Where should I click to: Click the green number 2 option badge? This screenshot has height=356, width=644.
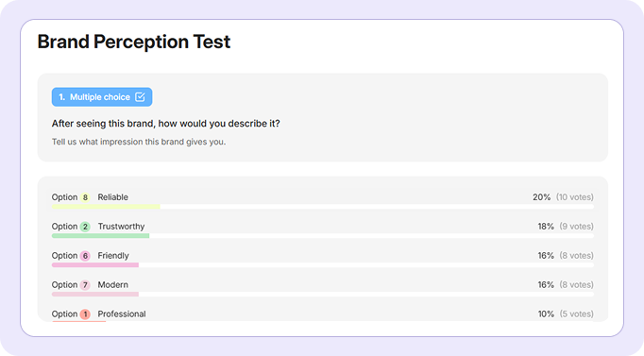tap(85, 227)
